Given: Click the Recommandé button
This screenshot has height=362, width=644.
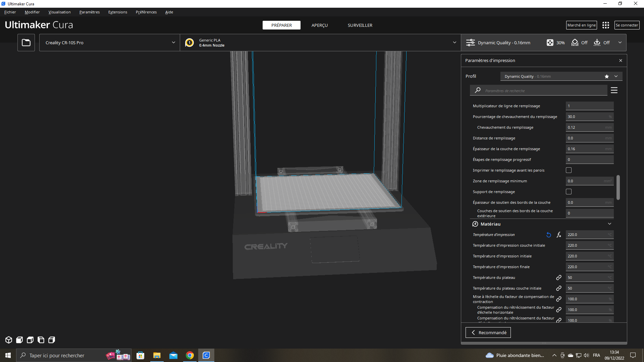Looking at the screenshot, I should (488, 333).
